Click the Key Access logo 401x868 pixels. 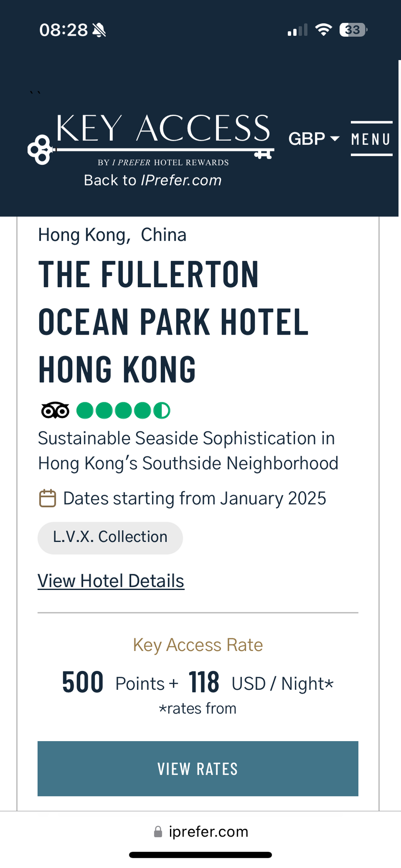151,139
